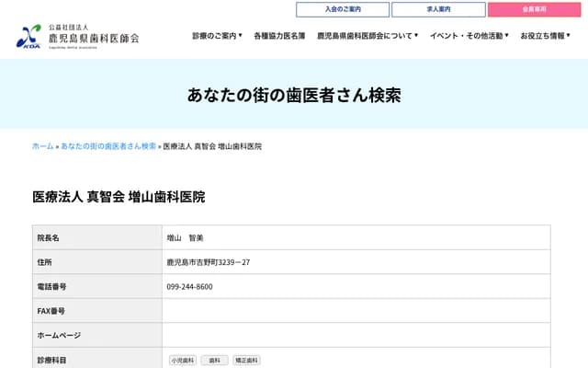Image resolution: width=588 pixels, height=368 pixels.
Task: Click the ホームページ row label
Action: point(59,335)
